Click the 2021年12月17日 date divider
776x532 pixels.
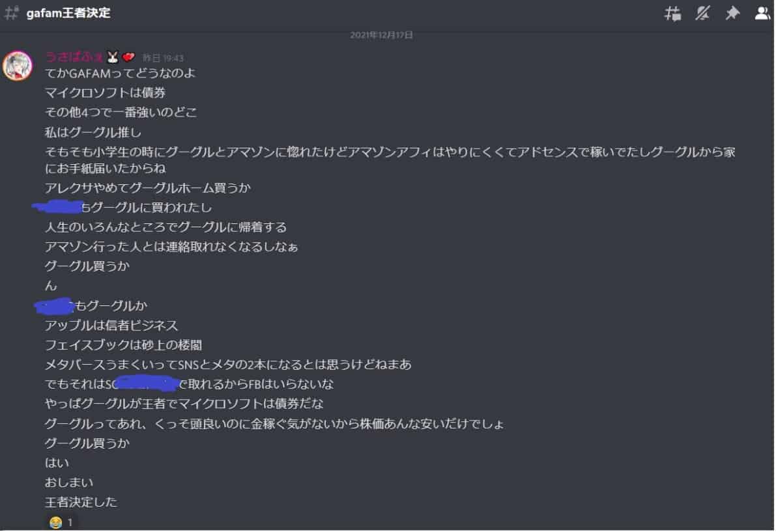tap(382, 35)
